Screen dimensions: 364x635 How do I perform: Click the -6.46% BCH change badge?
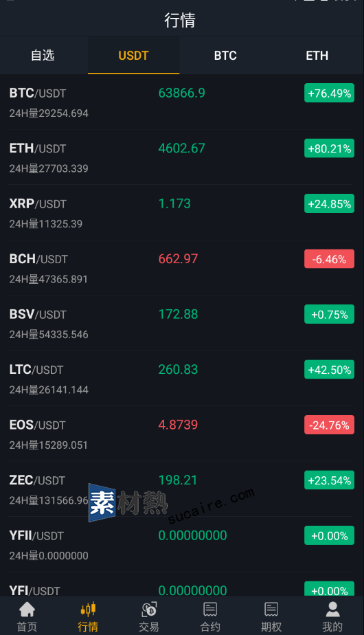[329, 259]
